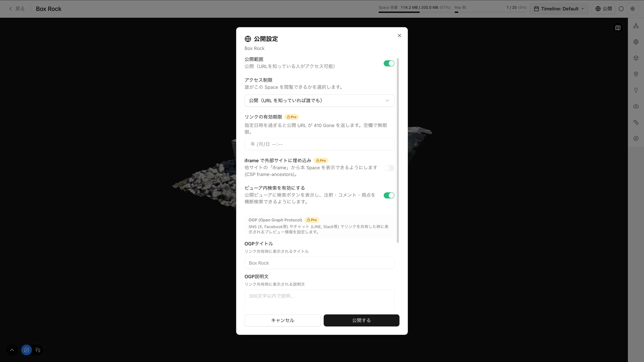644x362 pixels.
Task: Select the ruler measurement tool
Action: point(636,122)
